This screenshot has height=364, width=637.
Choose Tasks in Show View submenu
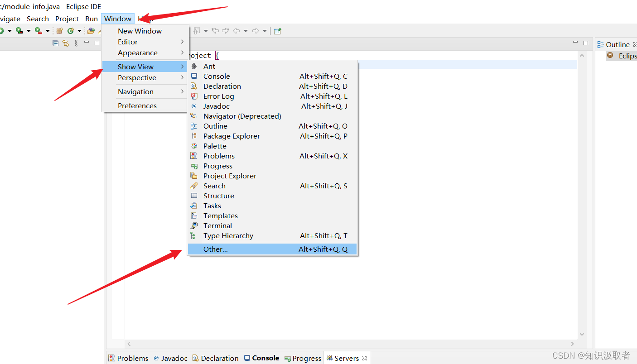pos(272,206)
